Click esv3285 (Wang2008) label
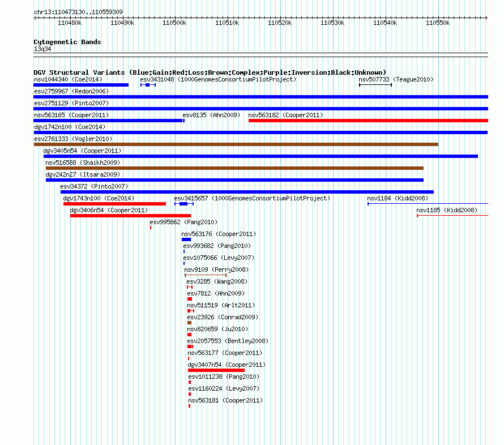The height and width of the screenshot is (445, 504). tap(217, 281)
